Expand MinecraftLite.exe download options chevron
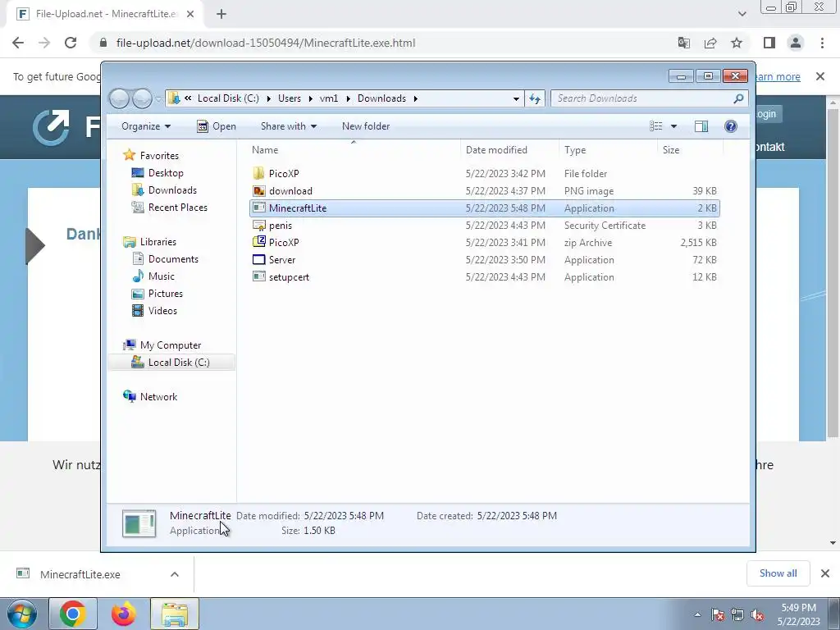The height and width of the screenshot is (630, 840). (175, 574)
